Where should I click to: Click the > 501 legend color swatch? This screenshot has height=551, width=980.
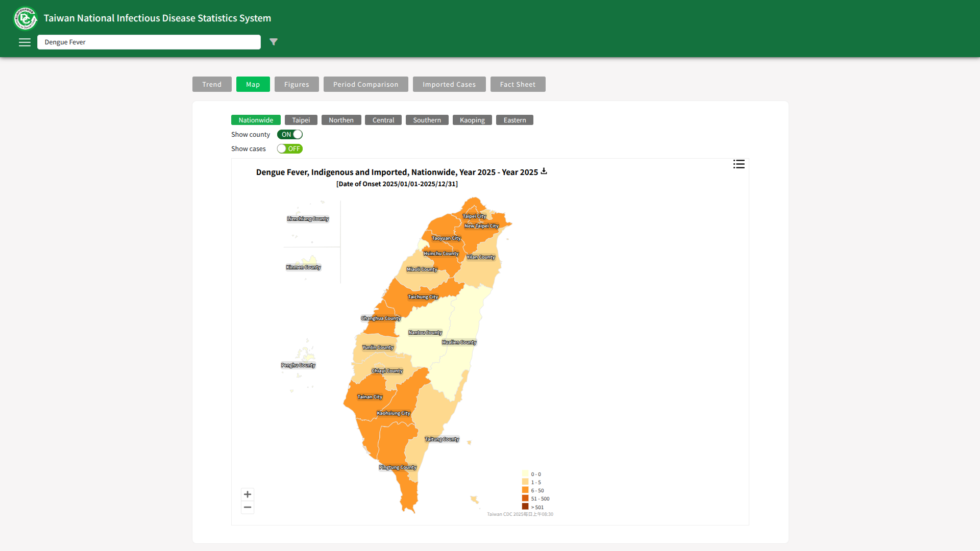tap(525, 507)
